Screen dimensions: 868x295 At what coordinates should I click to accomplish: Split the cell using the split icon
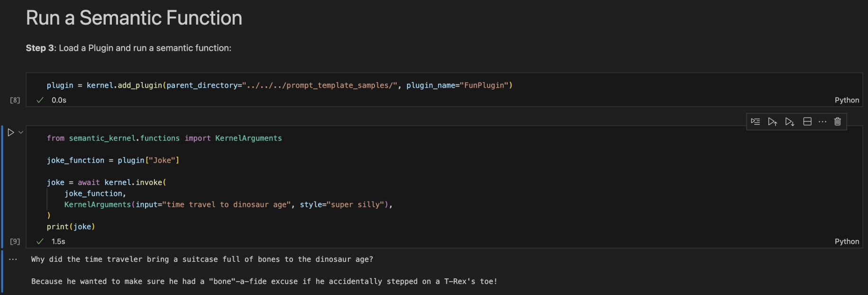(x=807, y=122)
